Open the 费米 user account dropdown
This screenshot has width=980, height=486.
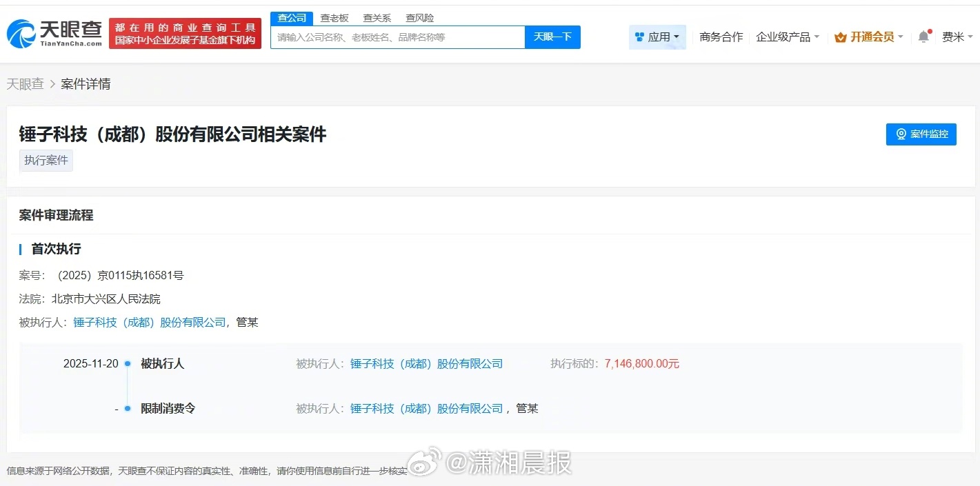[957, 37]
